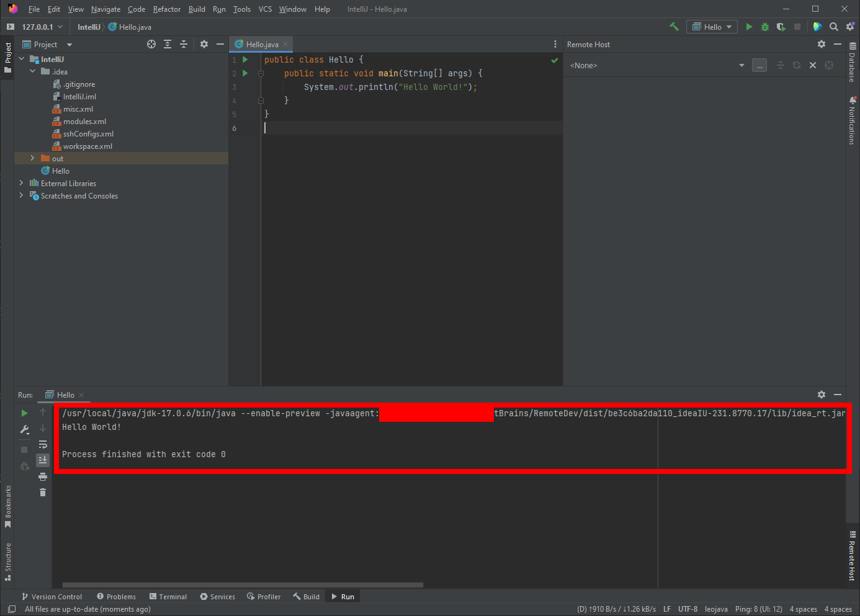Click the Stop button in main toolbar

(797, 27)
